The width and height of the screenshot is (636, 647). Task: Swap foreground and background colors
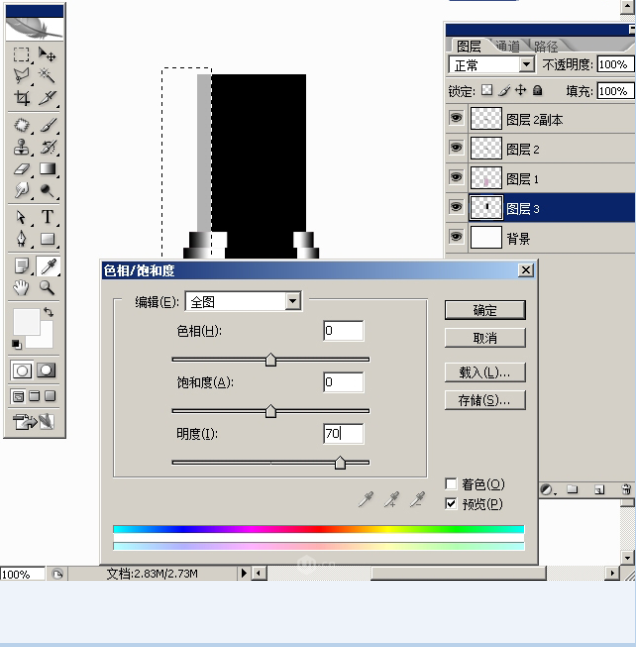tap(49, 312)
